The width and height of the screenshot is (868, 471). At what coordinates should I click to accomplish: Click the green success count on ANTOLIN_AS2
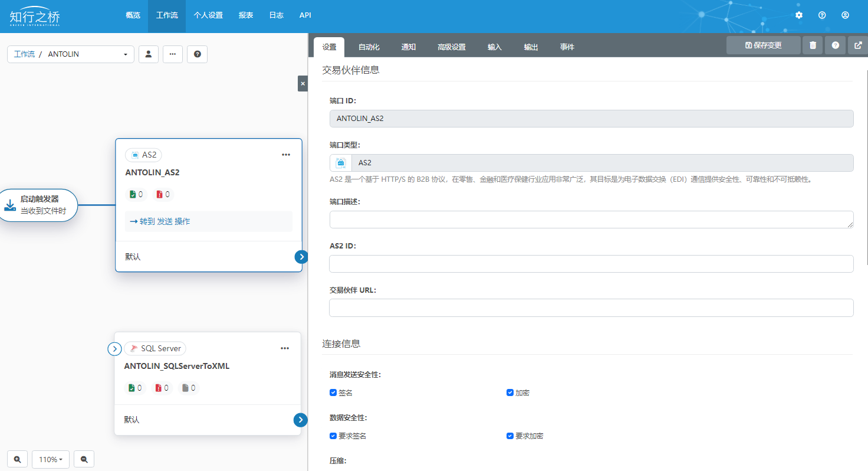coord(136,194)
